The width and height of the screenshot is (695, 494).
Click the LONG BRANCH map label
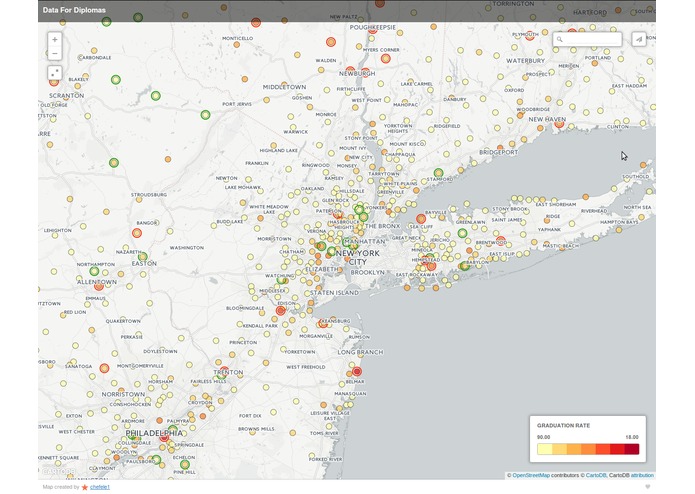click(360, 352)
